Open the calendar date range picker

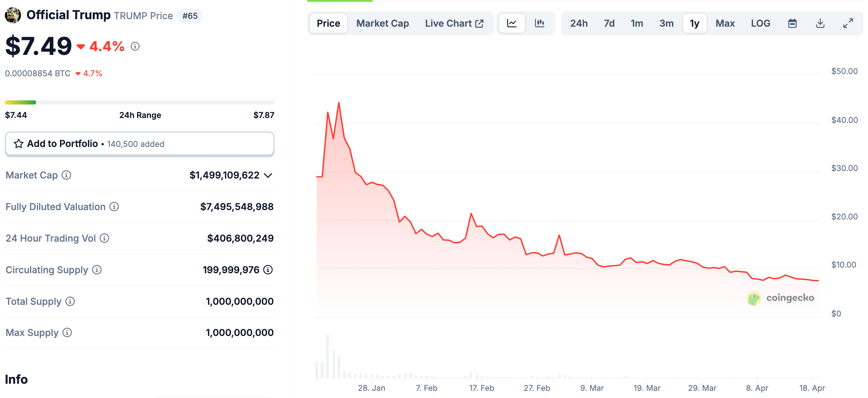coord(793,23)
